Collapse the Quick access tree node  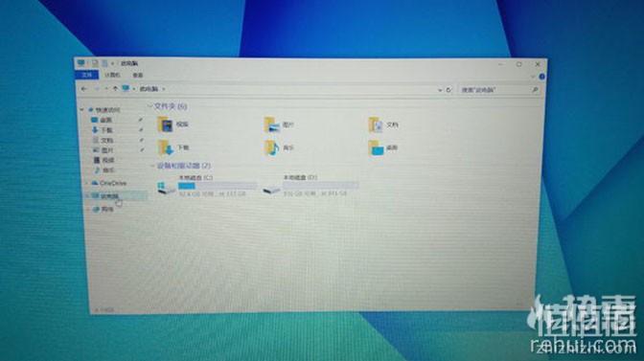[81, 110]
